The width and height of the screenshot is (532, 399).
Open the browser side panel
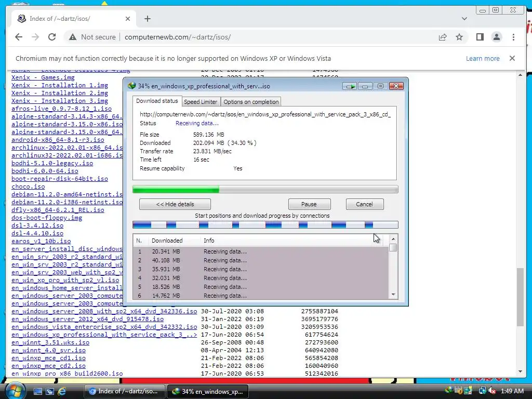480,37
